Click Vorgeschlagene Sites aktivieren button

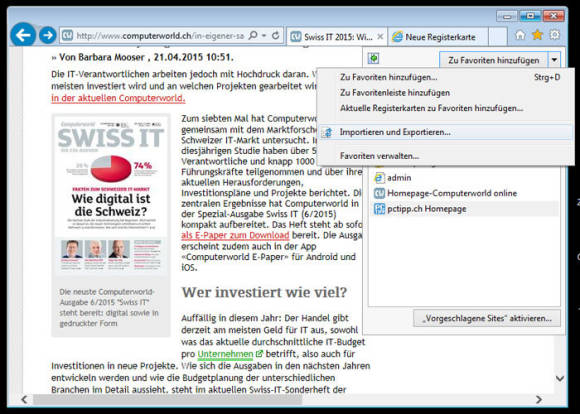pyautogui.click(x=487, y=319)
